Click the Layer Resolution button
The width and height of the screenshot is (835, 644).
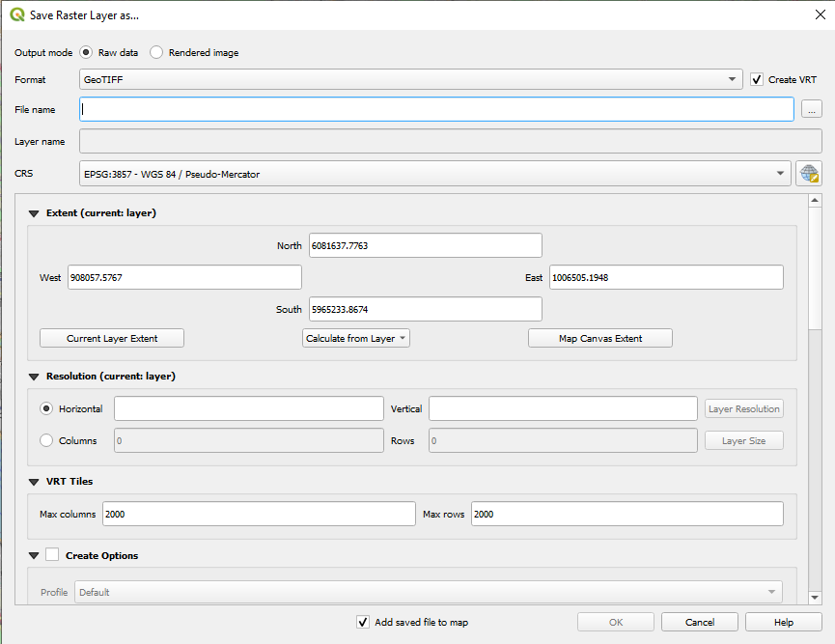[743, 408]
